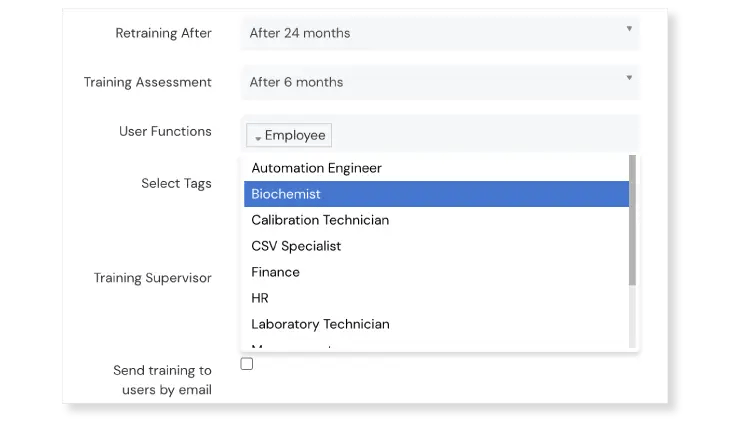
Task: Pick Laboratory Technician from the list
Action: click(320, 324)
